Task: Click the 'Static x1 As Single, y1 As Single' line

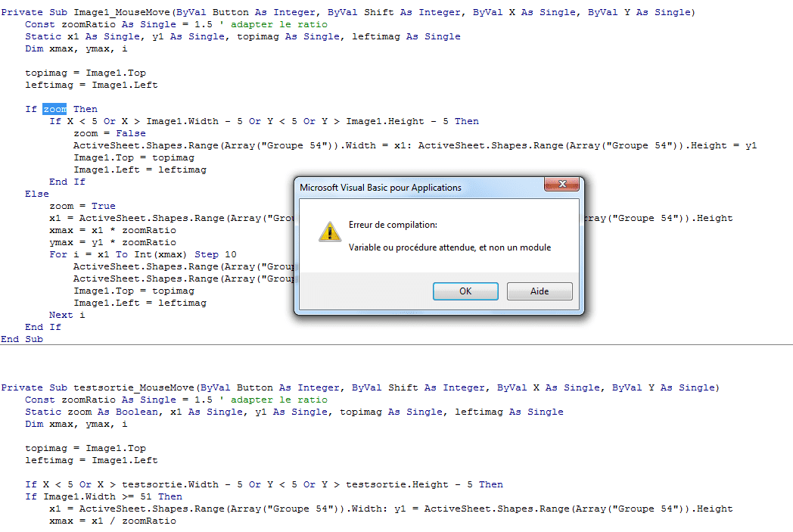Action: click(x=243, y=36)
